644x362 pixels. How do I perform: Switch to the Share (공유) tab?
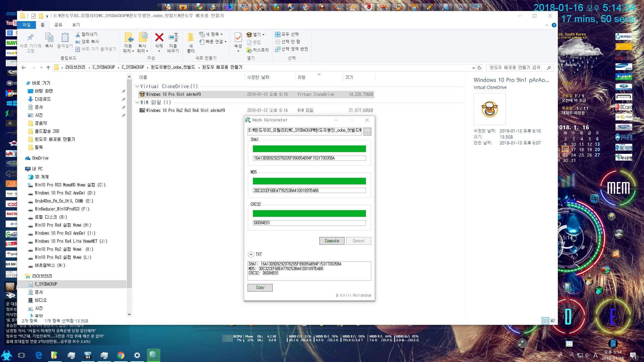pos(58,25)
